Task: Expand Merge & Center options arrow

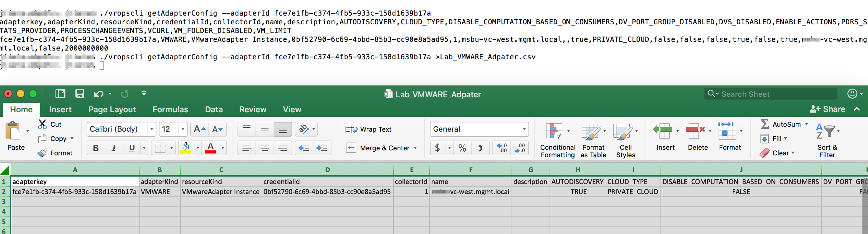Action: tap(415, 148)
